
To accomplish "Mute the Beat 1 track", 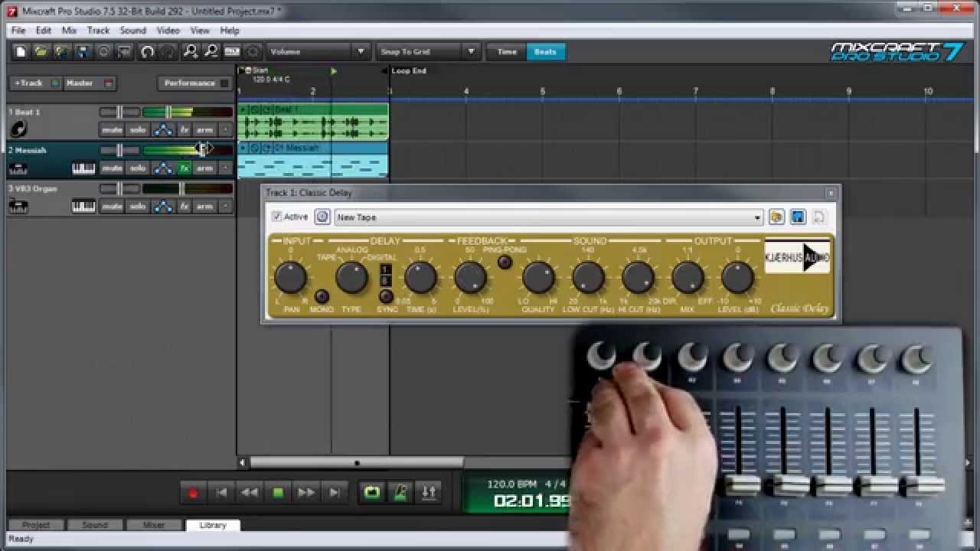I will coord(112,130).
